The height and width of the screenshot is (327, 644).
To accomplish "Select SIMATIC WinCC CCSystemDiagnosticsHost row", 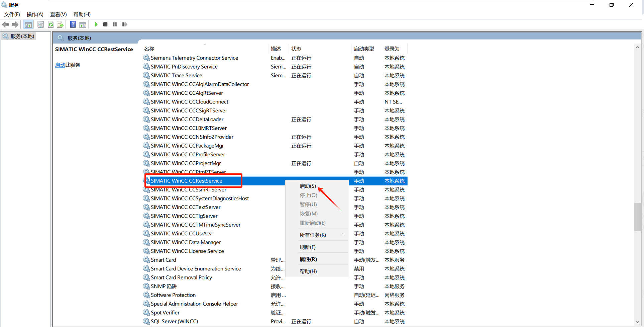I will coord(275,198).
